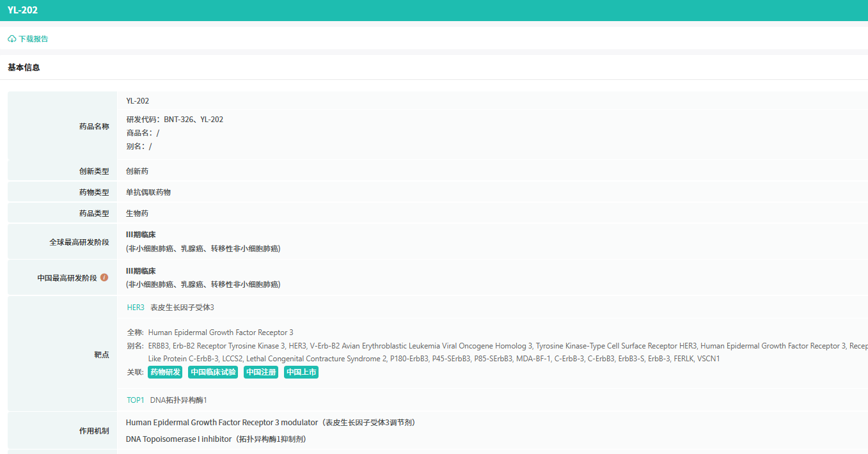The image size is (868, 454).
Task: Open the HER3 target link
Action: tap(136, 308)
